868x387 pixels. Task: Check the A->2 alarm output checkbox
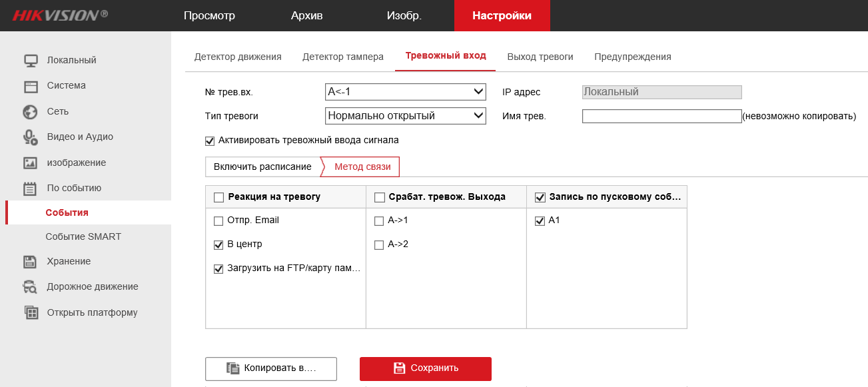[379, 244]
